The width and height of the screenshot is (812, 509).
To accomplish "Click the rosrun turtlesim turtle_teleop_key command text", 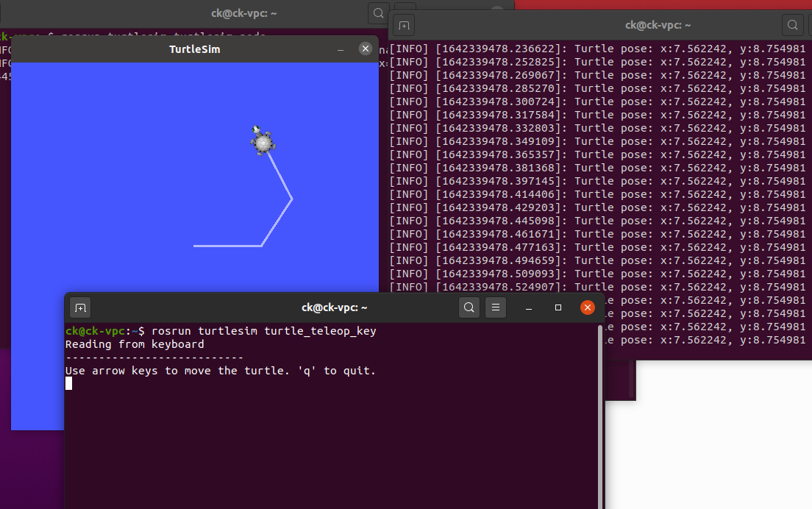I will pyautogui.click(x=263, y=331).
